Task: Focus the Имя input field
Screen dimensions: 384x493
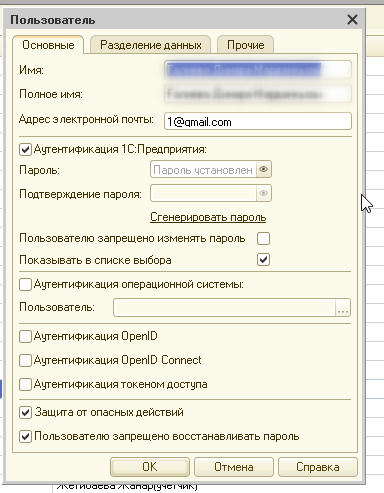Action: click(258, 70)
